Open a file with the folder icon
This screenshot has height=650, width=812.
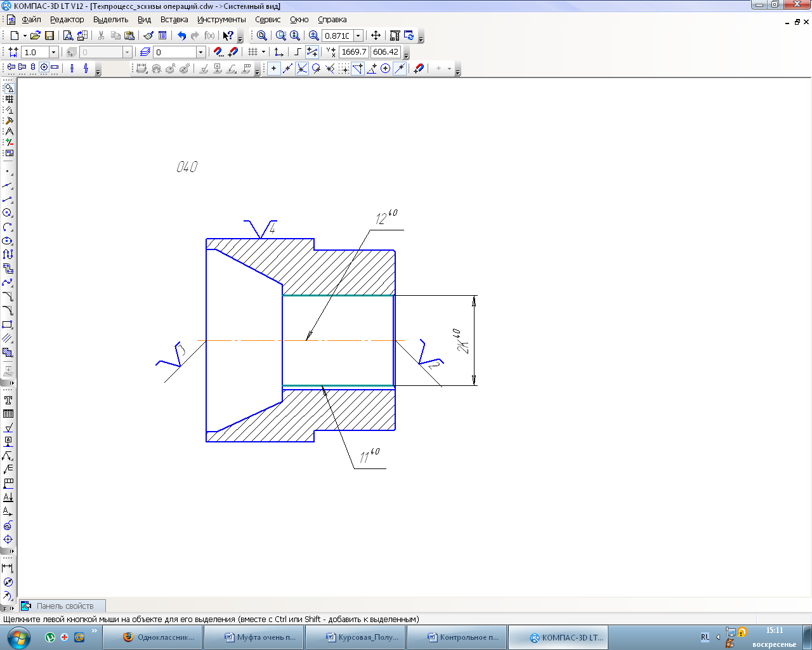tap(36, 36)
